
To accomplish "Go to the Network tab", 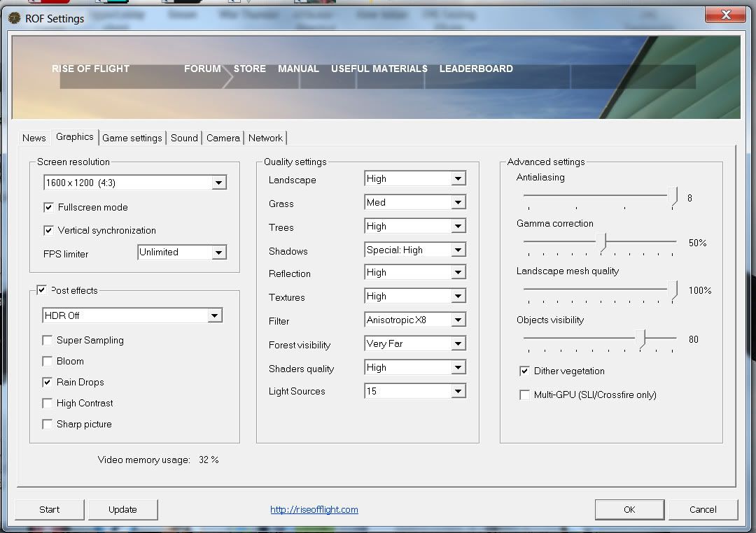I will (266, 138).
